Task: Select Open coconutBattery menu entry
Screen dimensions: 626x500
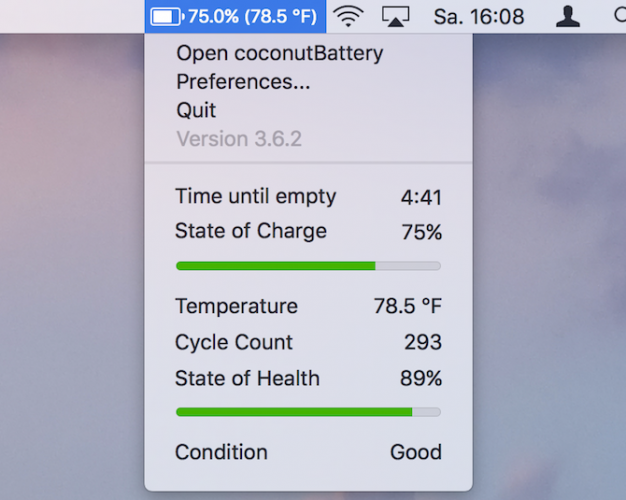Action: 279,54
